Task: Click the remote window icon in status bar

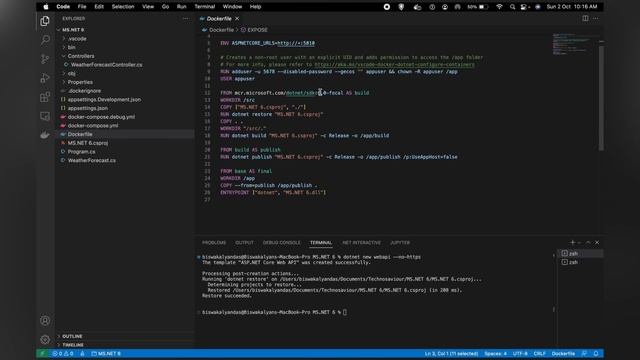Action: 42,353
